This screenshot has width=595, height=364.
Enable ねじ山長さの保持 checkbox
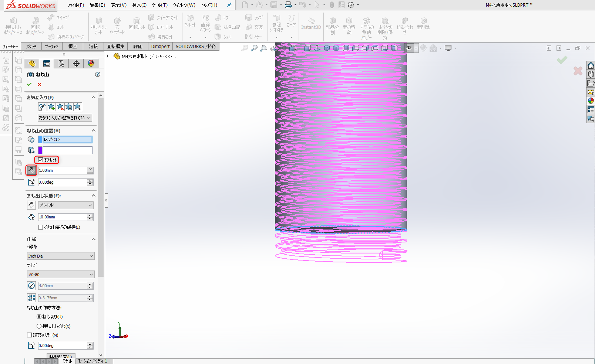(x=41, y=227)
